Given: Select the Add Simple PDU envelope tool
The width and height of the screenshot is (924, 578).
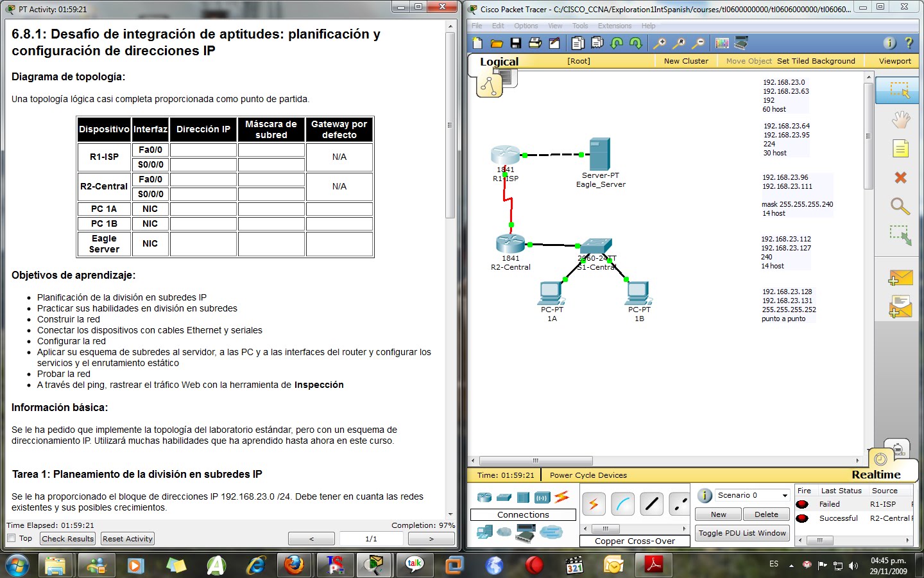Looking at the screenshot, I should click(x=900, y=278).
